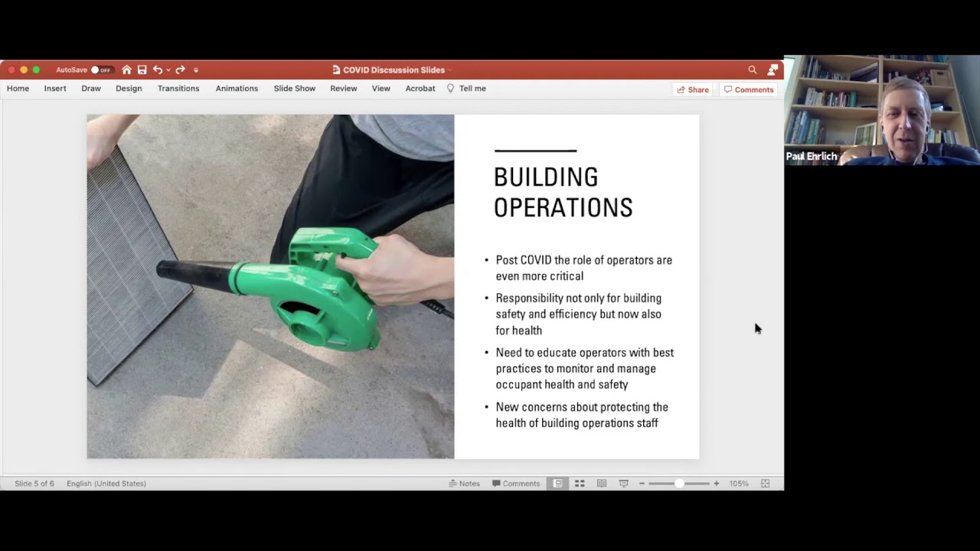Switch to the Home ribbon tab

pyautogui.click(x=18, y=89)
